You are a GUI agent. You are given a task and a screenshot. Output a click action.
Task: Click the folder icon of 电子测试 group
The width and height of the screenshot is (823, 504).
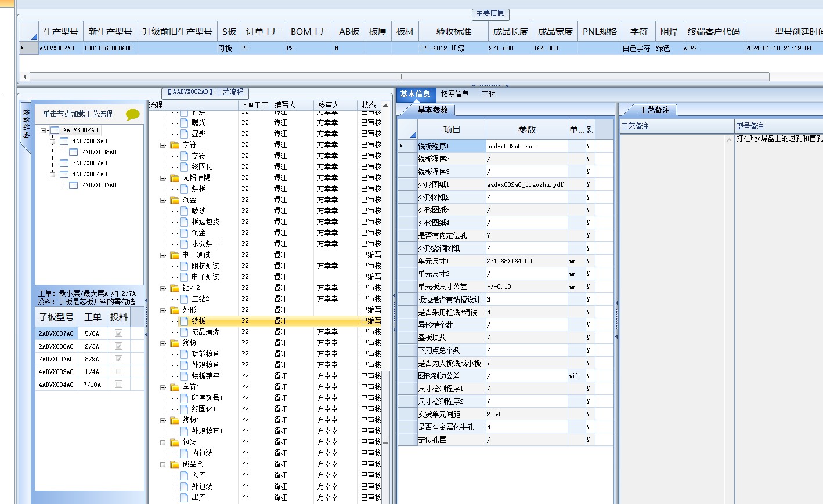175,255
